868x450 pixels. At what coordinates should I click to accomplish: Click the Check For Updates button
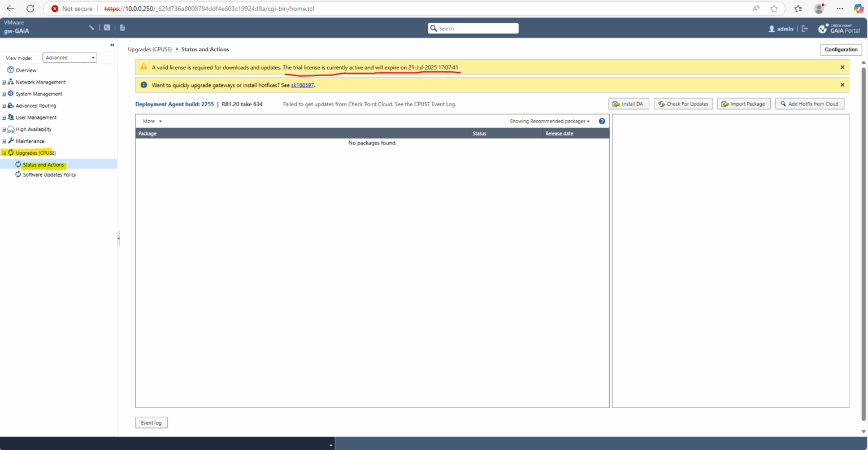(683, 103)
